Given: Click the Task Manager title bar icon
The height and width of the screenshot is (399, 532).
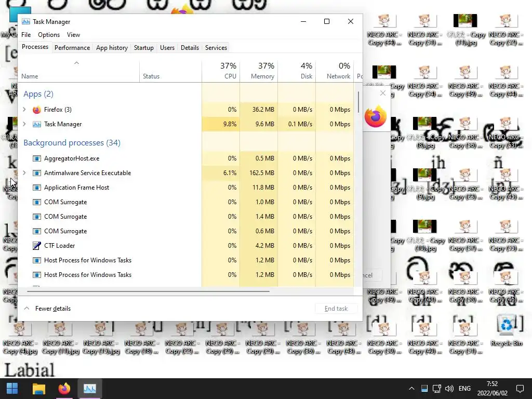Looking at the screenshot, I should coord(26,22).
